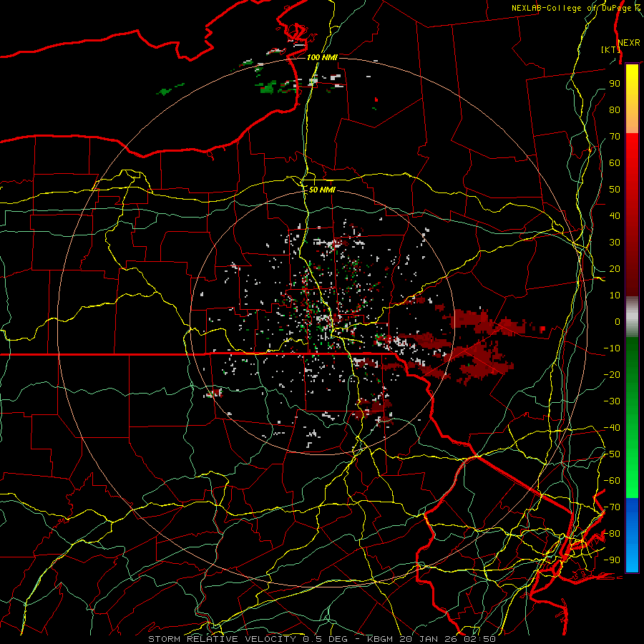Click the 50 NMI range ring label

click(x=322, y=190)
